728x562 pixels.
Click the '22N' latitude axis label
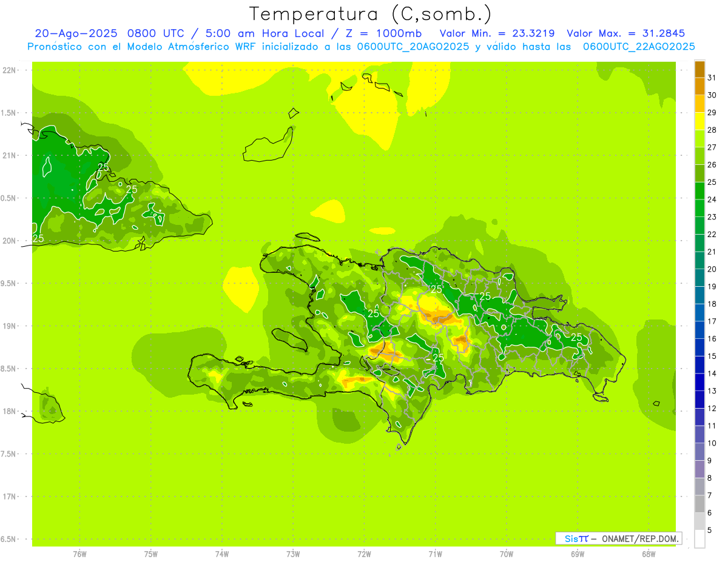pos(10,70)
